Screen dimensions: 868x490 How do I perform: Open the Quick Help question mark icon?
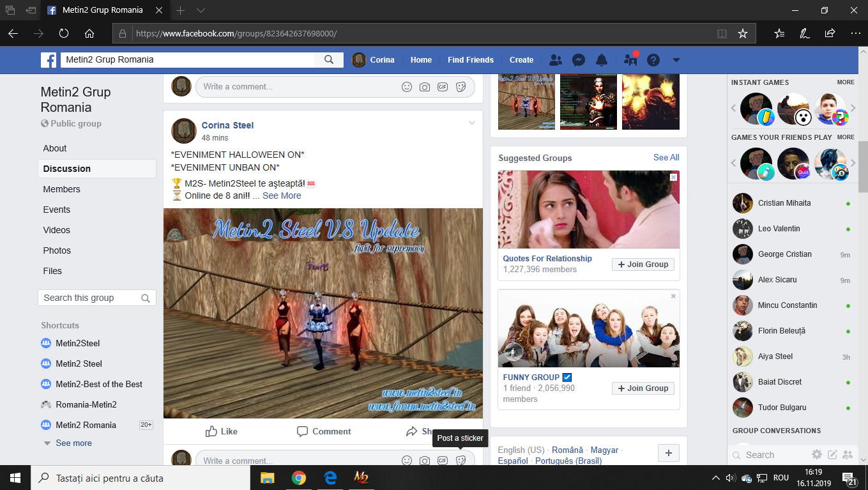[653, 60]
